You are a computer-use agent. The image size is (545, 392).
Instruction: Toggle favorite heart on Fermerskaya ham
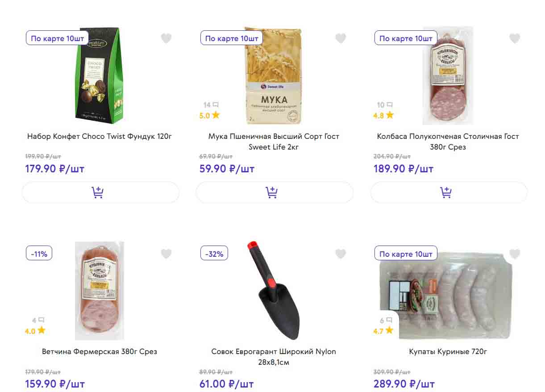(x=166, y=254)
